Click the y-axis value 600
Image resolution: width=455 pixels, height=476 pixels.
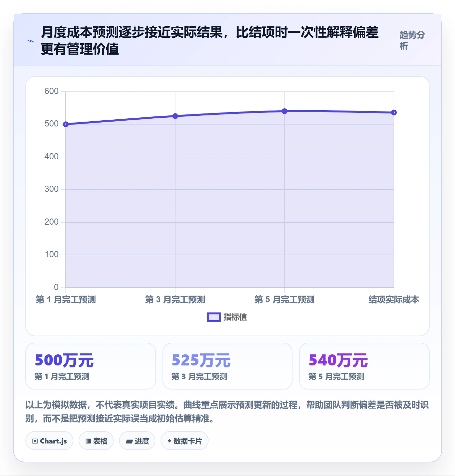pyautogui.click(x=52, y=91)
